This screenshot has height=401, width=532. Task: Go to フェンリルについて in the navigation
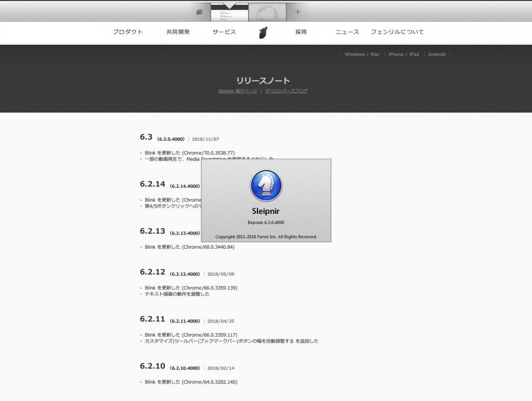tap(397, 32)
